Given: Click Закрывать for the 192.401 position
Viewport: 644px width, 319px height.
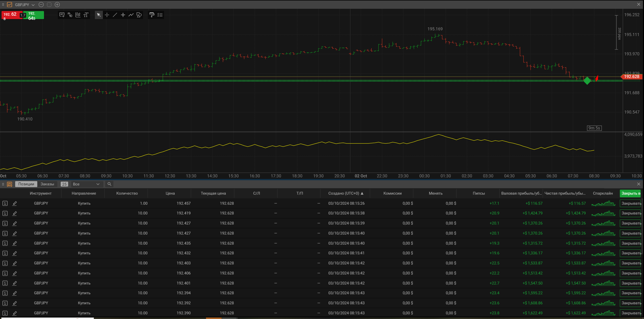Looking at the screenshot, I should point(630,283).
